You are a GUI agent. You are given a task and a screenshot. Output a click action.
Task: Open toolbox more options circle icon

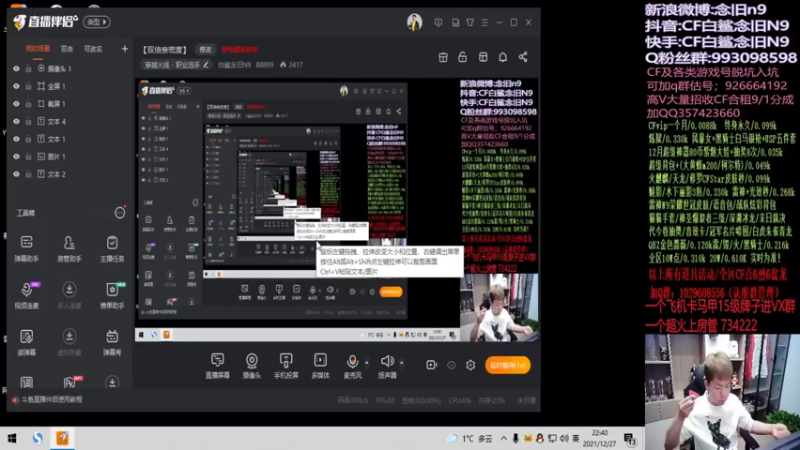pyautogui.click(x=119, y=213)
